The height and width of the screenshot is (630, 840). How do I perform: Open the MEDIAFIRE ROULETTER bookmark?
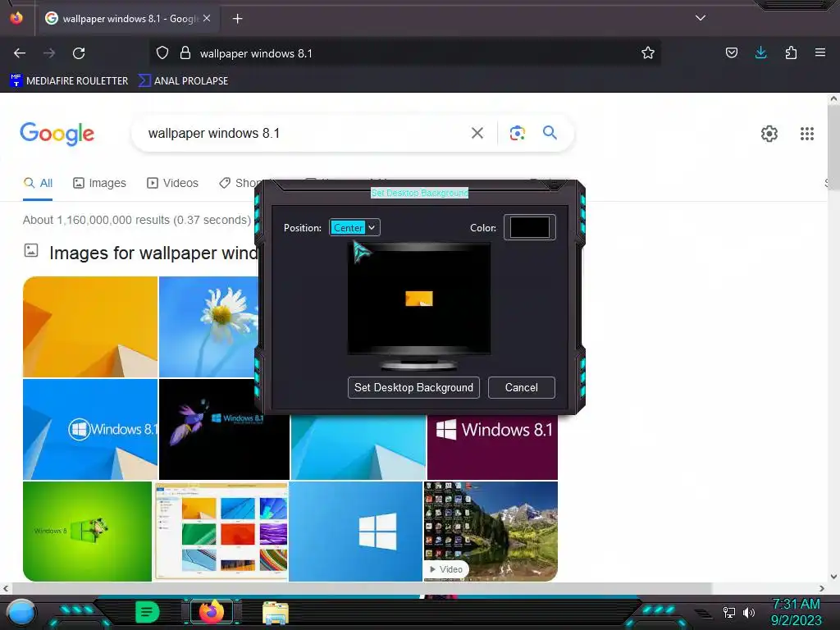69,81
